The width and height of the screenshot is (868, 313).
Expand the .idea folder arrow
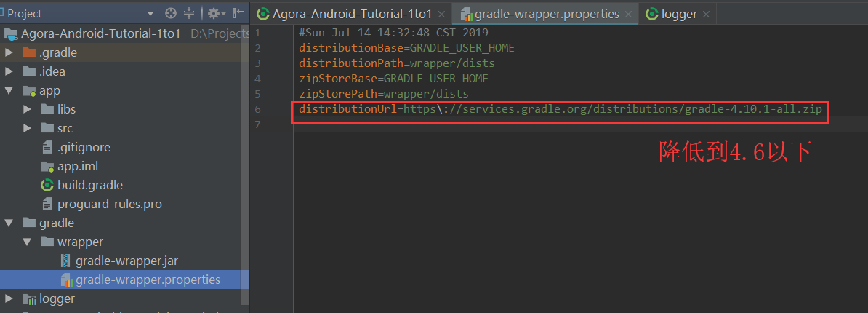(x=9, y=71)
